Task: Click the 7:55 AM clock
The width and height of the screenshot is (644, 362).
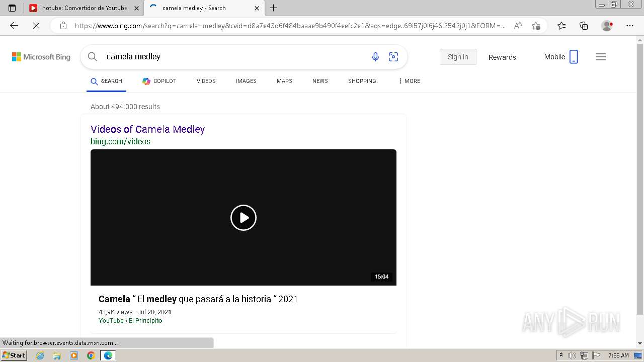Action: click(618, 355)
